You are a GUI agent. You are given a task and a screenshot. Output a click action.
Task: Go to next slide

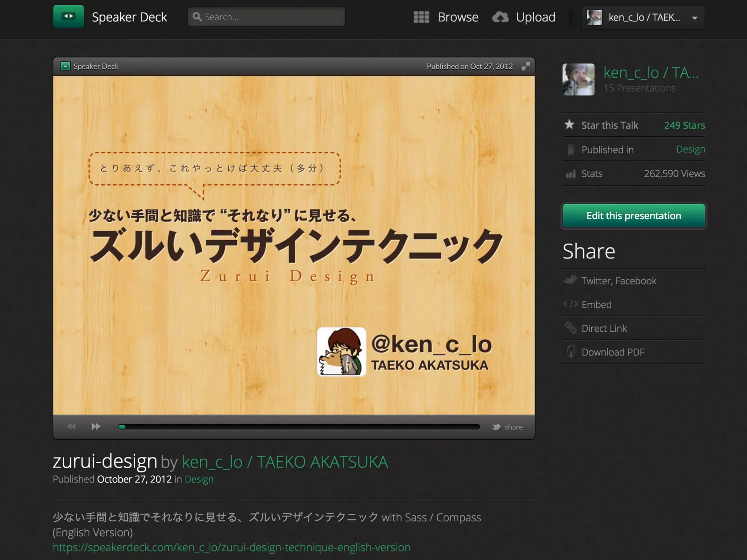point(96,427)
